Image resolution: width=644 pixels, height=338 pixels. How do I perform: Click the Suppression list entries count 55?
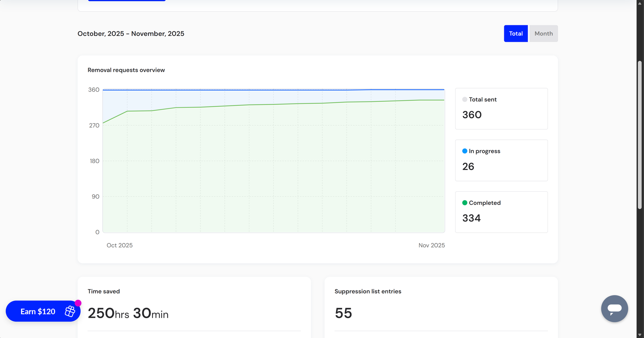point(343,313)
